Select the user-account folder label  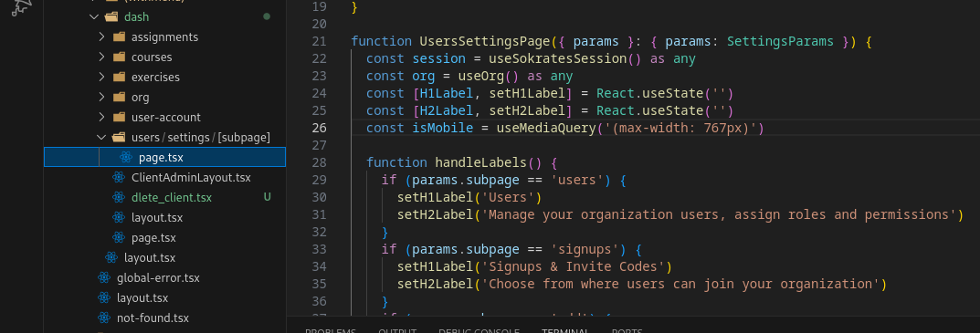165,117
